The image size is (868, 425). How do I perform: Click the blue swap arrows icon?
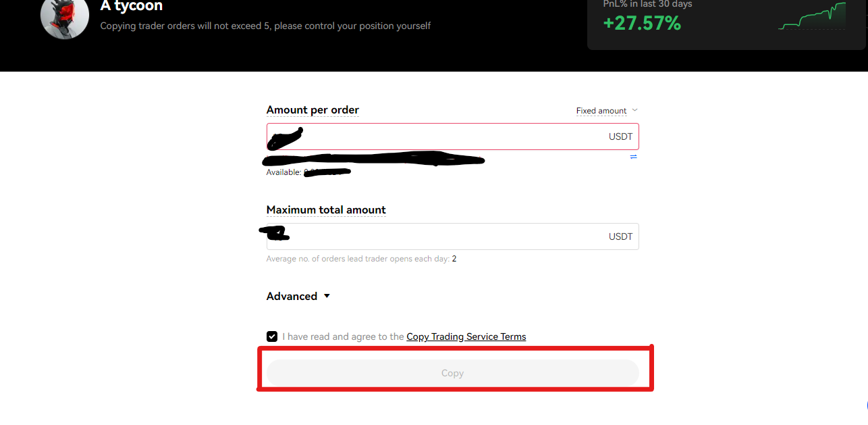pyautogui.click(x=634, y=157)
